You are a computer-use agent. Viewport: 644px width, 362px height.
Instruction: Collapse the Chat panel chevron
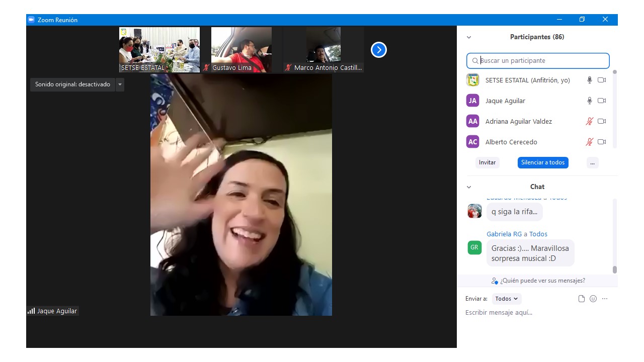tap(469, 187)
